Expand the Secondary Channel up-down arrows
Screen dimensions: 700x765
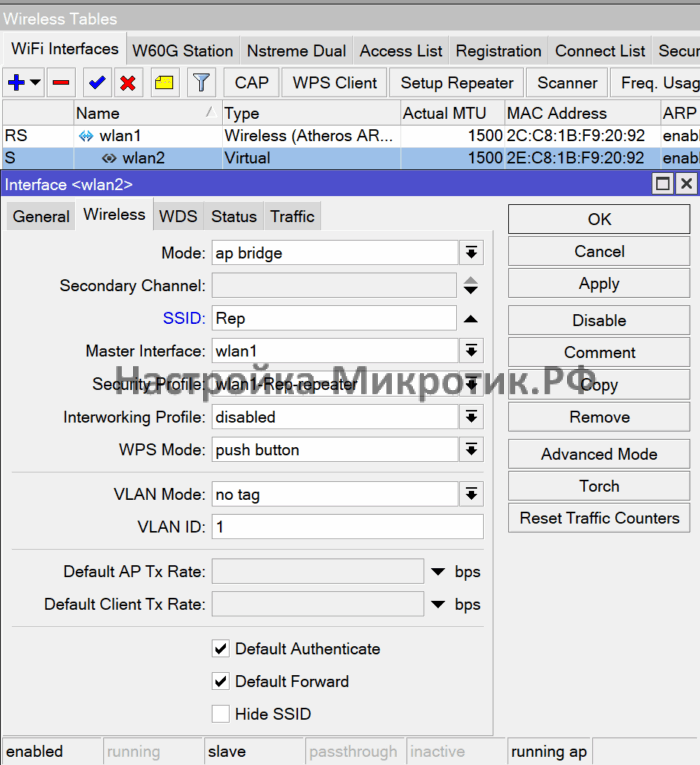[x=471, y=285]
